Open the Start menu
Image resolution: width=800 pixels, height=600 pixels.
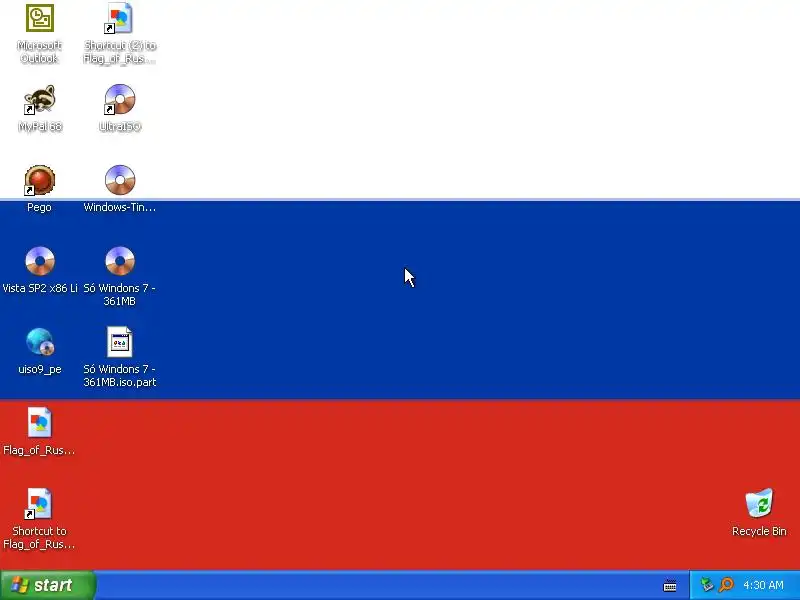[x=48, y=585]
